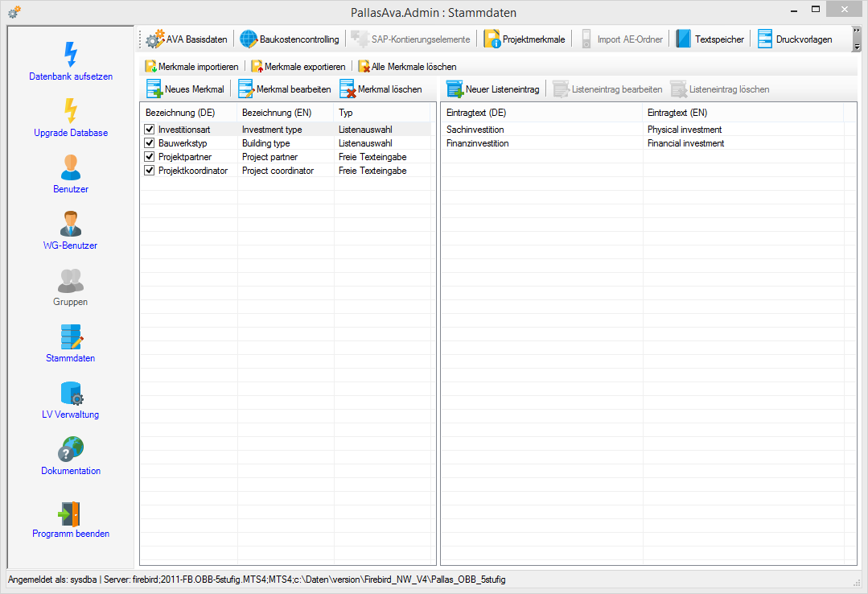Switch to AVA Basisdaten tab
Viewport: 868px width, 594px height.
(x=187, y=39)
